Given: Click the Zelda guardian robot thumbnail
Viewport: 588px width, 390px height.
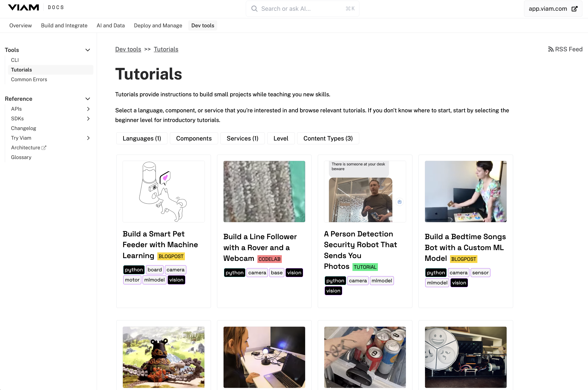Looking at the screenshot, I should point(164,357).
